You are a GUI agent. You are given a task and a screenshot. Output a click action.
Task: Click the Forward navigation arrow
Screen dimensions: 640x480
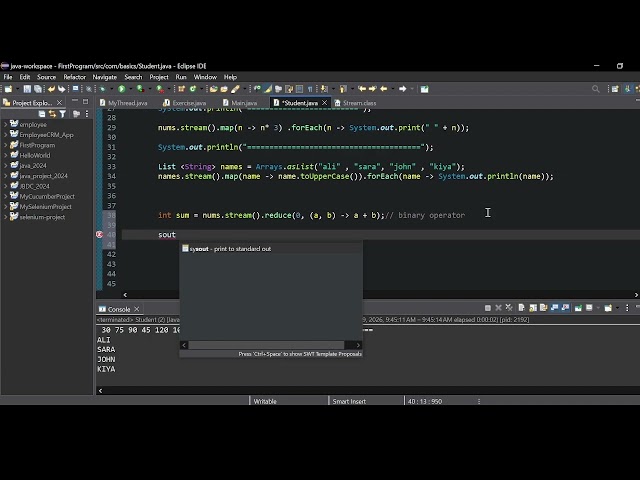click(x=402, y=89)
